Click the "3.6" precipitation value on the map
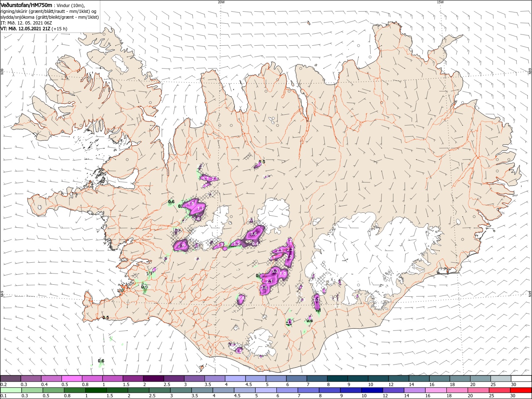Image resolution: width=532 pixels, height=399 pixels. (x=254, y=234)
